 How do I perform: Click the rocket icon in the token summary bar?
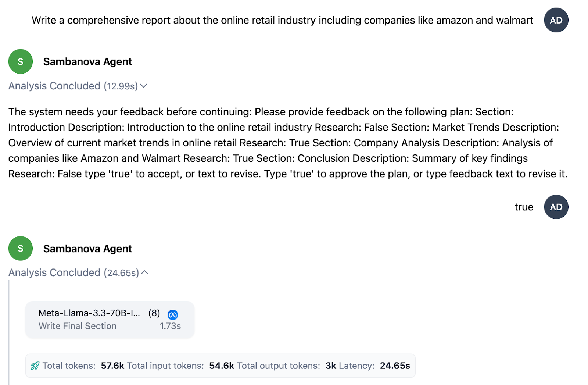[35, 366]
